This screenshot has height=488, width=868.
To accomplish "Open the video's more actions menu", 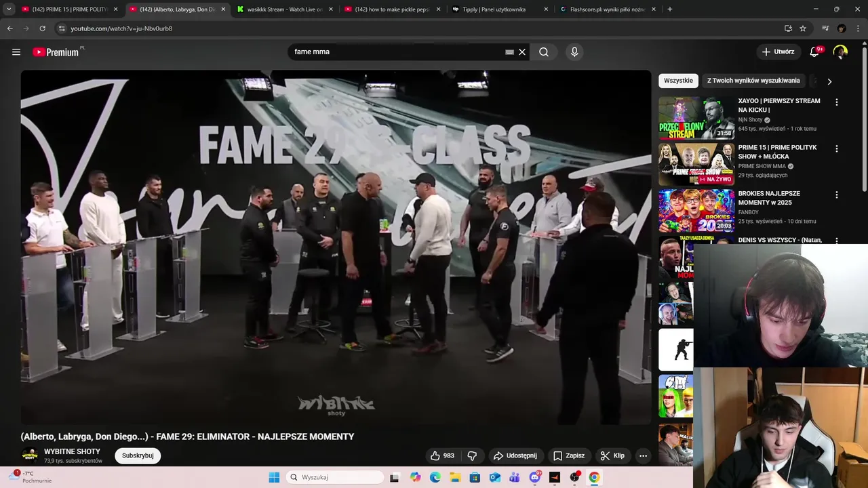I will coord(643,455).
